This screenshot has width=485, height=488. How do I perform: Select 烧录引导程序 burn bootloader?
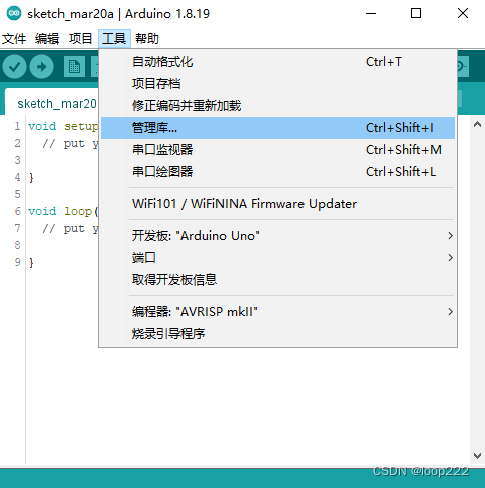(x=278, y=334)
